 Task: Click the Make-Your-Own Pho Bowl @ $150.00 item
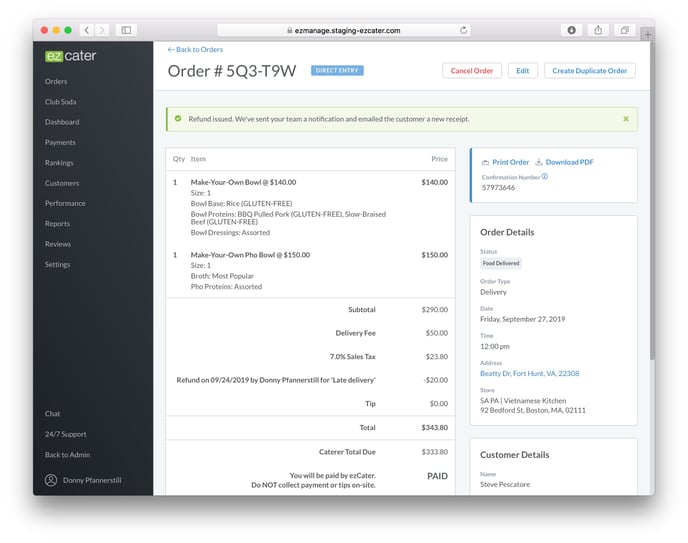[x=250, y=255]
